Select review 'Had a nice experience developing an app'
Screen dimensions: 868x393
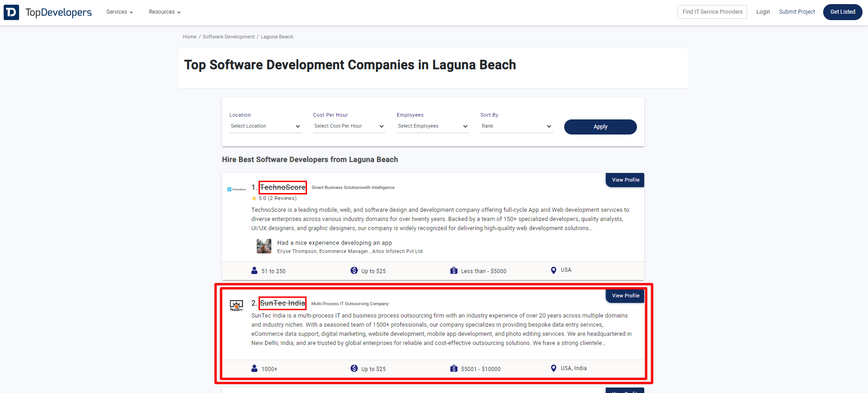click(334, 243)
